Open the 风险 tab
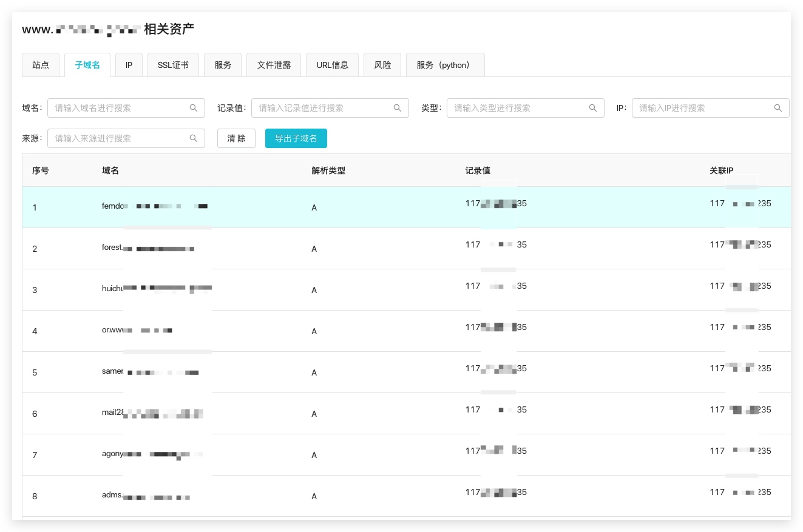Image resolution: width=803 pixels, height=532 pixels. (x=382, y=65)
